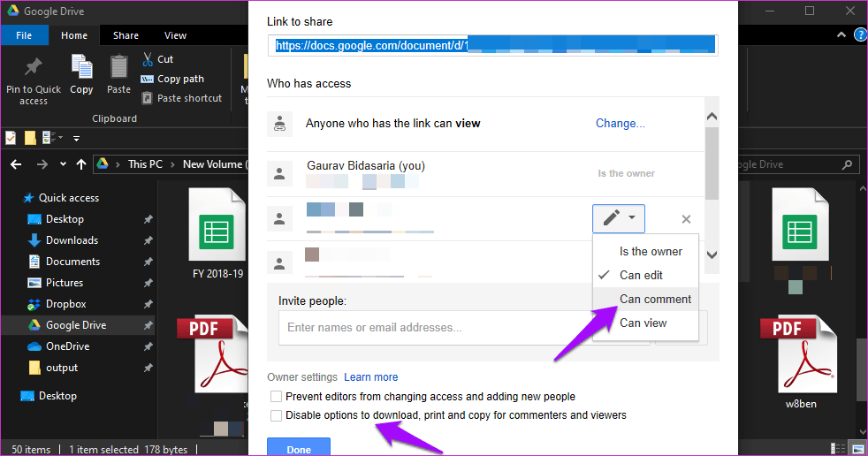The image size is (868, 456).
Task: Go back with the left arrow
Action: click(16, 164)
